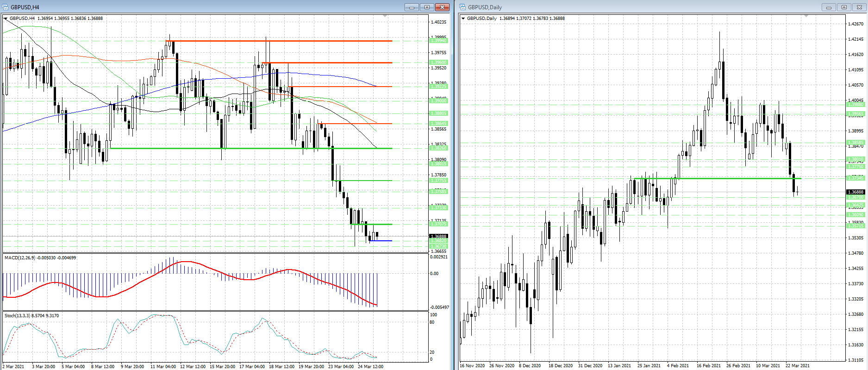This screenshot has width=868, height=370.
Task: Click the GBPUSD,Daily window chart icon
Action: (462, 7)
